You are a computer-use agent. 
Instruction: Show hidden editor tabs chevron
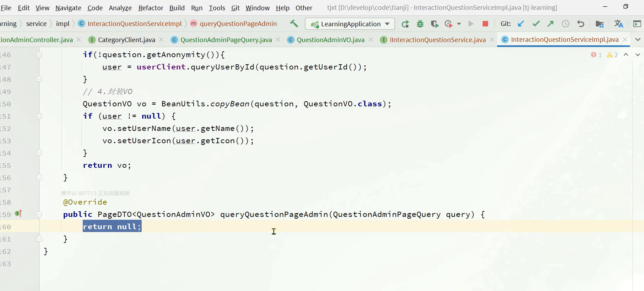638,40
